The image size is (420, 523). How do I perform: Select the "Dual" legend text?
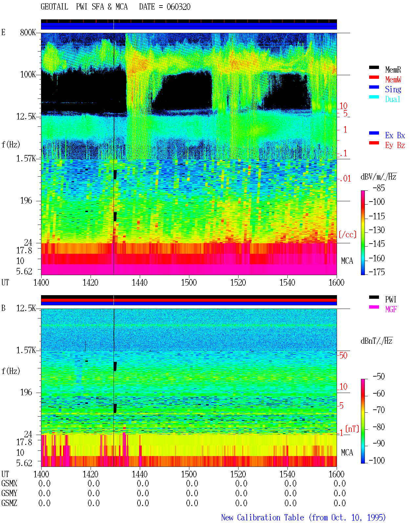coord(393,99)
